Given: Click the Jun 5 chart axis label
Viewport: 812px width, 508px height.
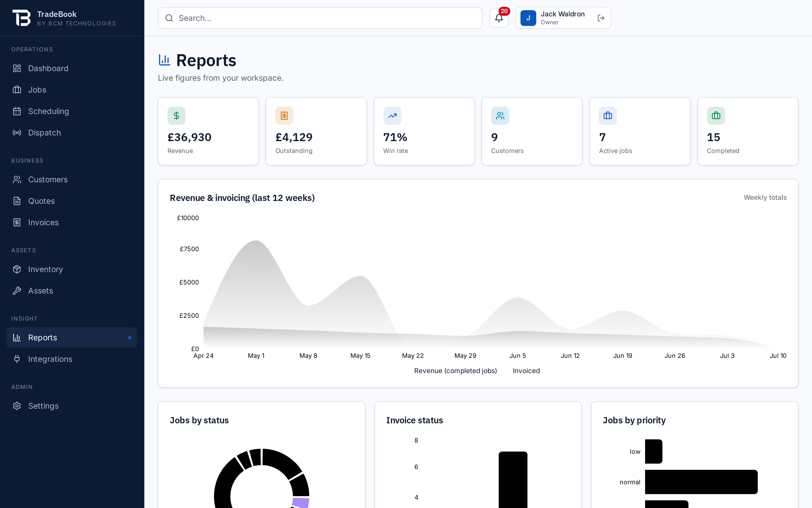Looking at the screenshot, I should click(518, 356).
